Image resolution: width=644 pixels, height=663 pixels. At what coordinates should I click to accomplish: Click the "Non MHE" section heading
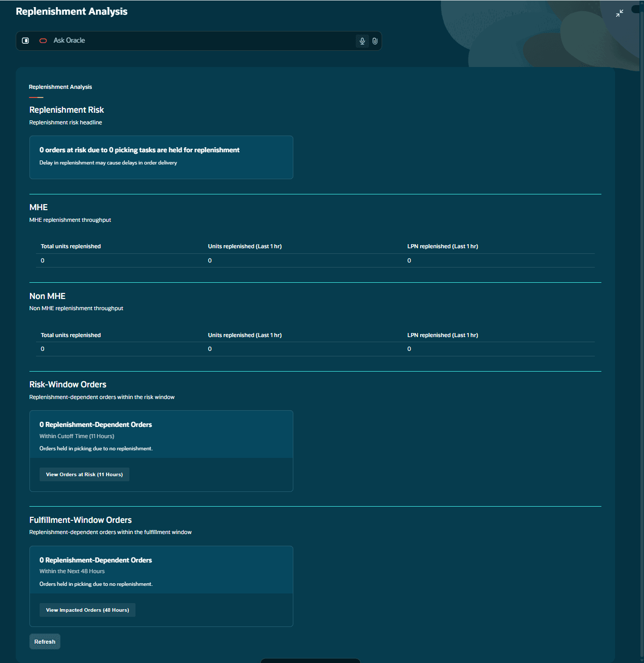[x=47, y=296]
